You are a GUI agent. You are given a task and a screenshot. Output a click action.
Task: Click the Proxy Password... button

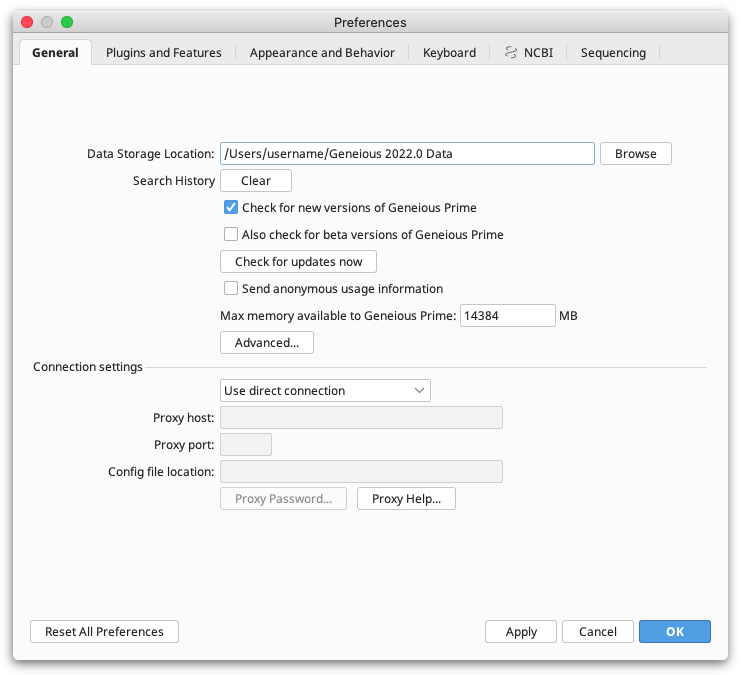coord(283,499)
